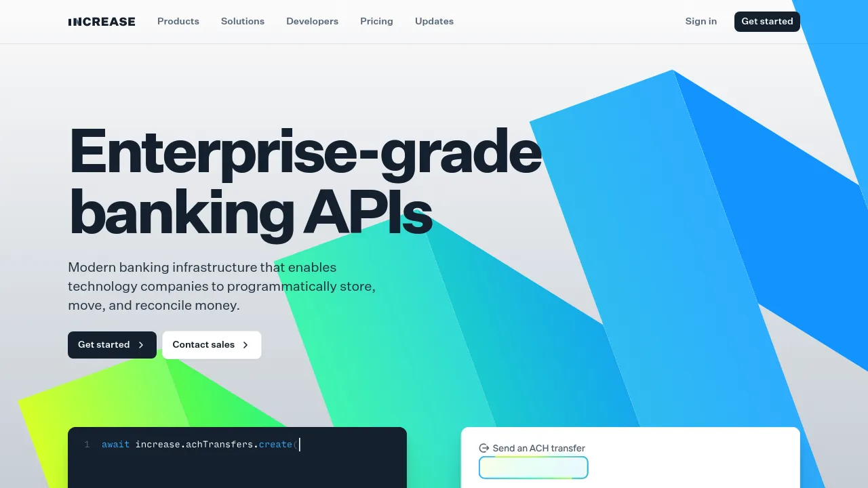This screenshot has width=868, height=488.
Task: Click the Increase logo in header
Action: pos(102,22)
